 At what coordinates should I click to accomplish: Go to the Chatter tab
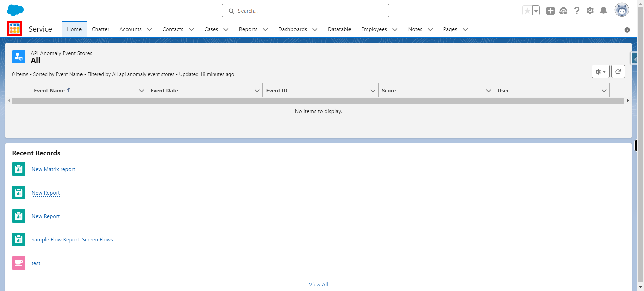(101, 29)
